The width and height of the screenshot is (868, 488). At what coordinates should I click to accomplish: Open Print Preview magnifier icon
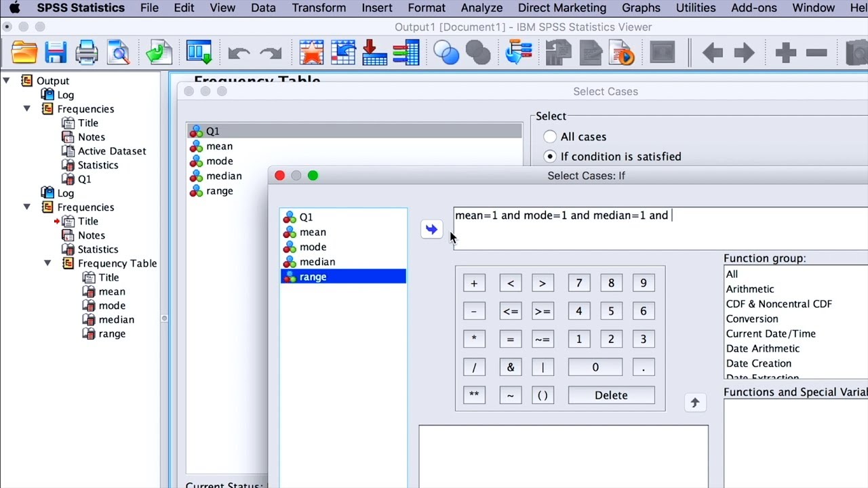coord(119,53)
